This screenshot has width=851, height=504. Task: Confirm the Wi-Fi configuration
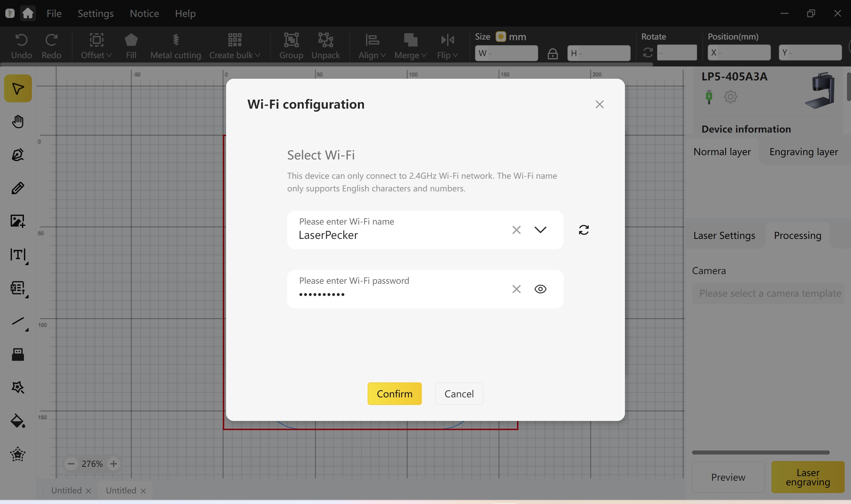click(x=394, y=394)
